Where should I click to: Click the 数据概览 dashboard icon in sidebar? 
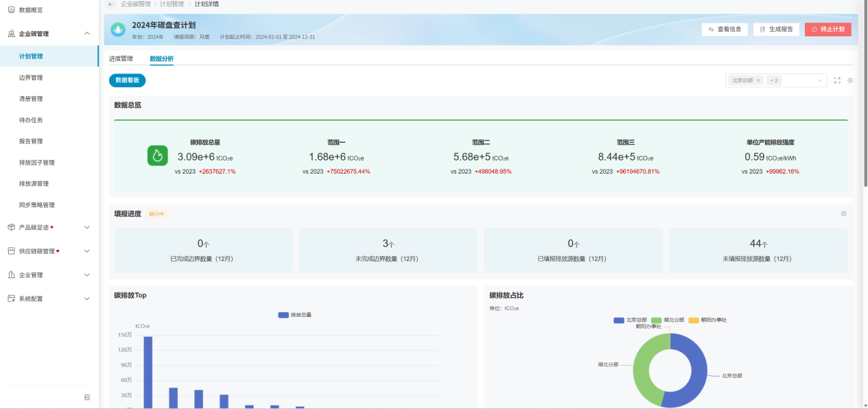[11, 10]
